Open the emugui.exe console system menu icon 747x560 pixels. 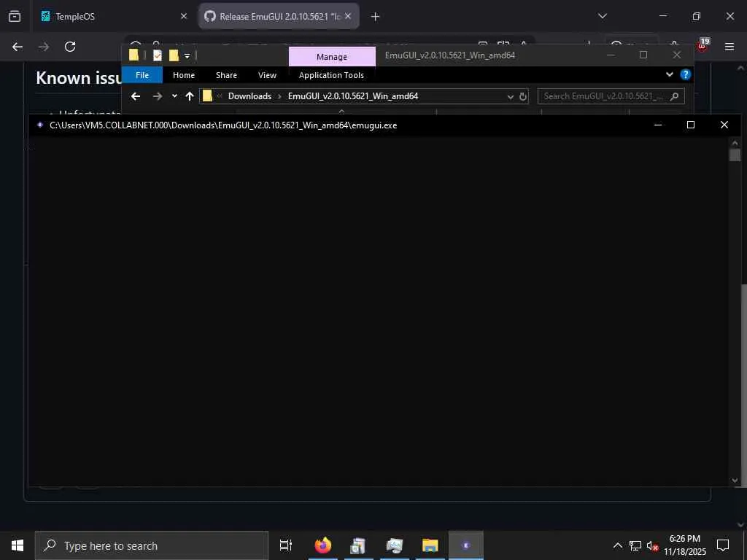coord(41,125)
